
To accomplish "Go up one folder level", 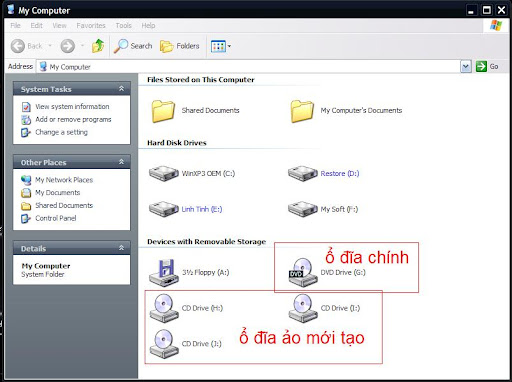I will point(98,46).
